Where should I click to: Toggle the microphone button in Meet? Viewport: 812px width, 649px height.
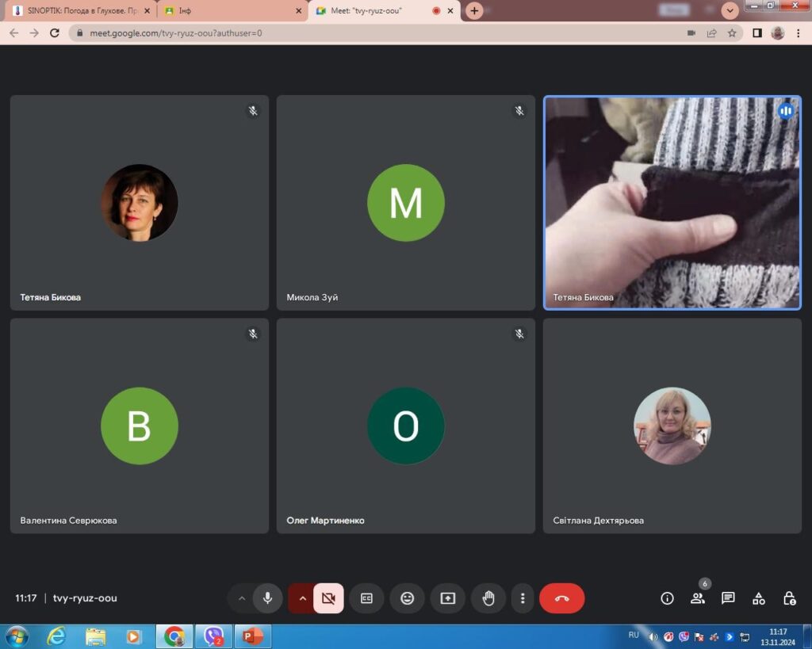[267, 598]
